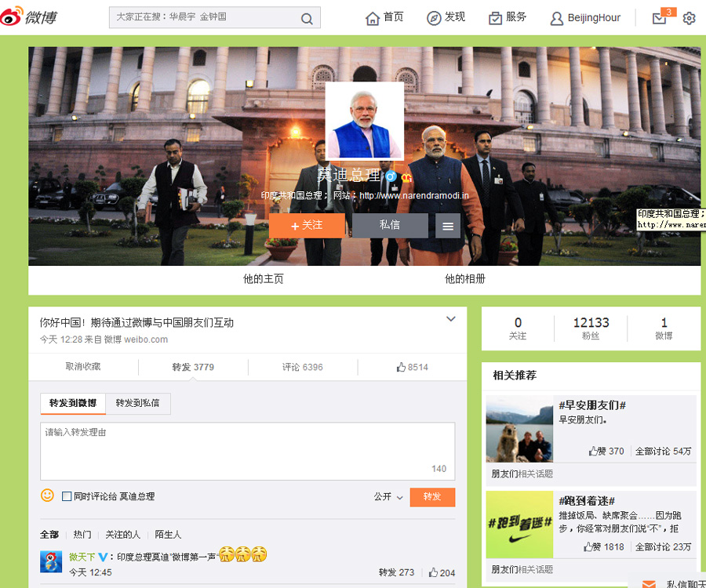Send private message via 私信 button

click(x=390, y=226)
